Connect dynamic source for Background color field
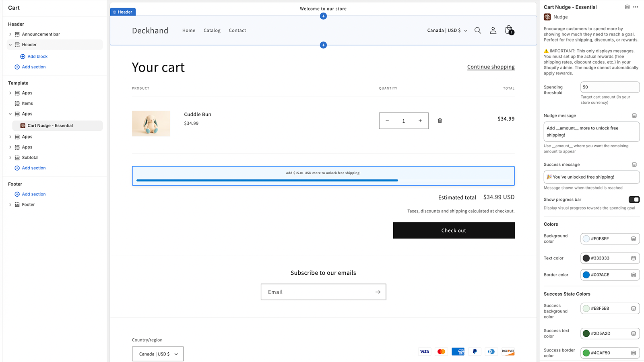Viewport: 644px width, 362px height. click(634, 239)
